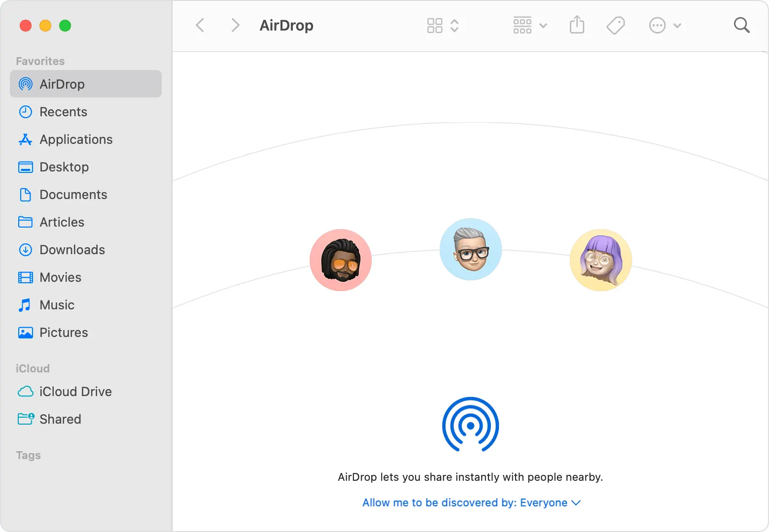
Task: Click the large blue AirDrop logo
Action: 471,424
